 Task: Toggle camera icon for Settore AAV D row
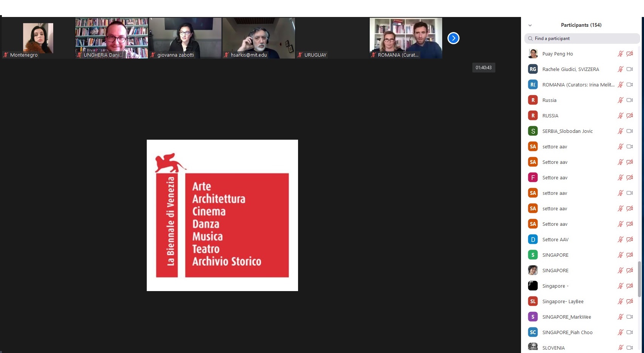tap(630, 239)
